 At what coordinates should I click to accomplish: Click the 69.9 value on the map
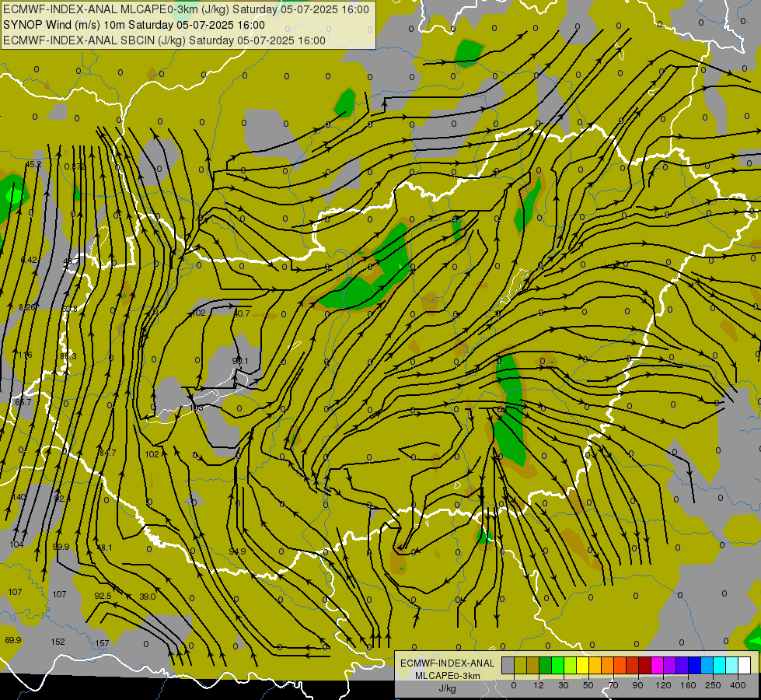13,640
